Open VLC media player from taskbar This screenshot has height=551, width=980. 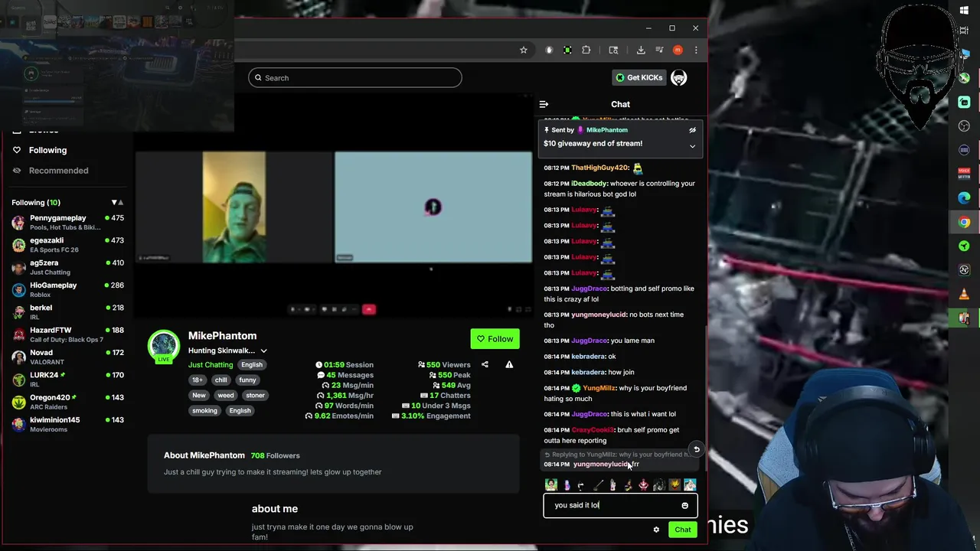pyautogui.click(x=964, y=294)
